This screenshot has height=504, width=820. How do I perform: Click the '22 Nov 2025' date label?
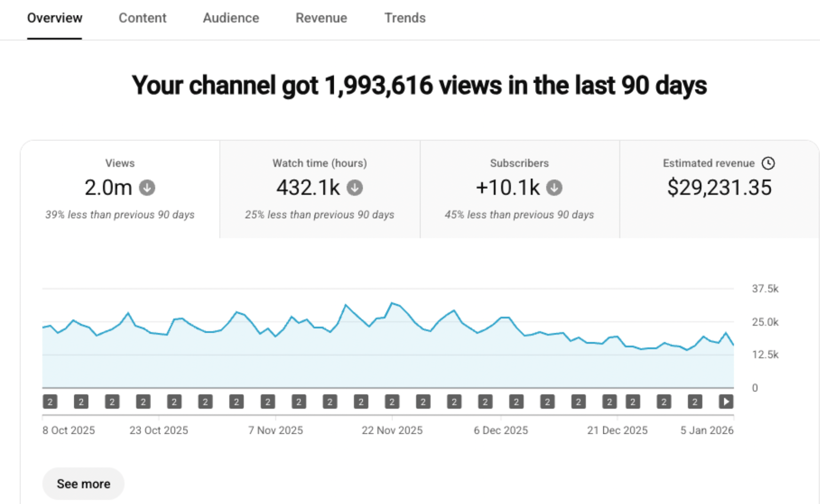point(392,430)
